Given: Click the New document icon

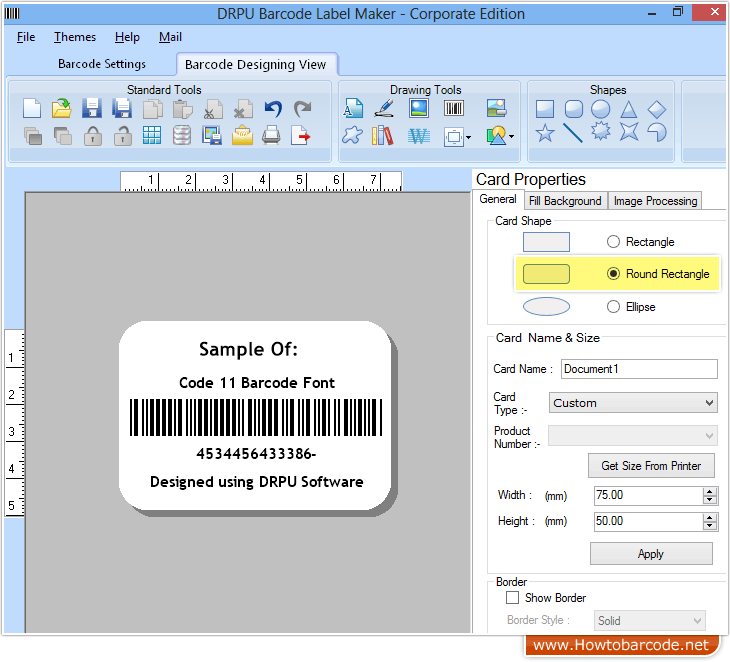Looking at the screenshot, I should click(32, 109).
